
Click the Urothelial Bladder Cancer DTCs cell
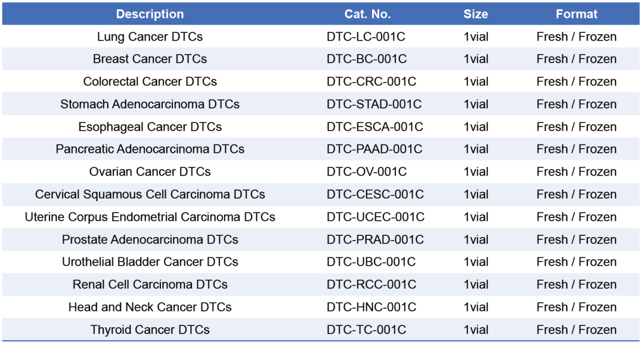point(150,262)
